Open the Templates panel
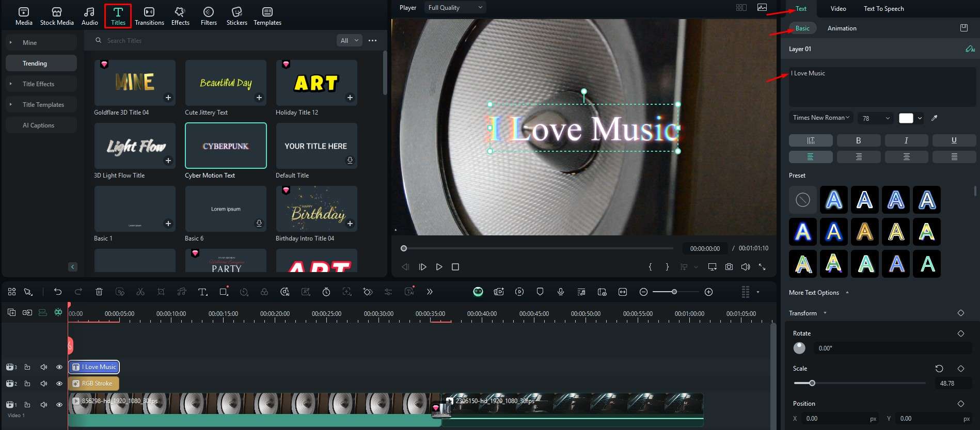Viewport: 980px width, 430px height. click(x=267, y=16)
